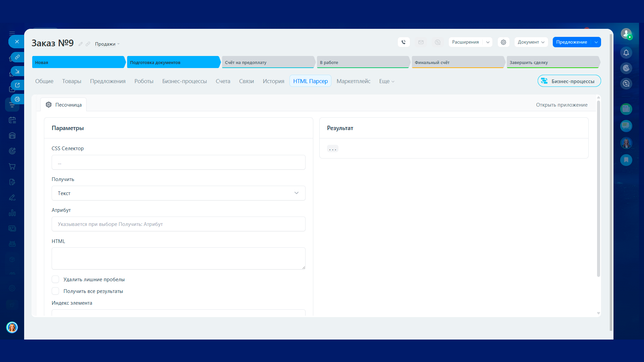Open the История tab

pyautogui.click(x=273, y=81)
